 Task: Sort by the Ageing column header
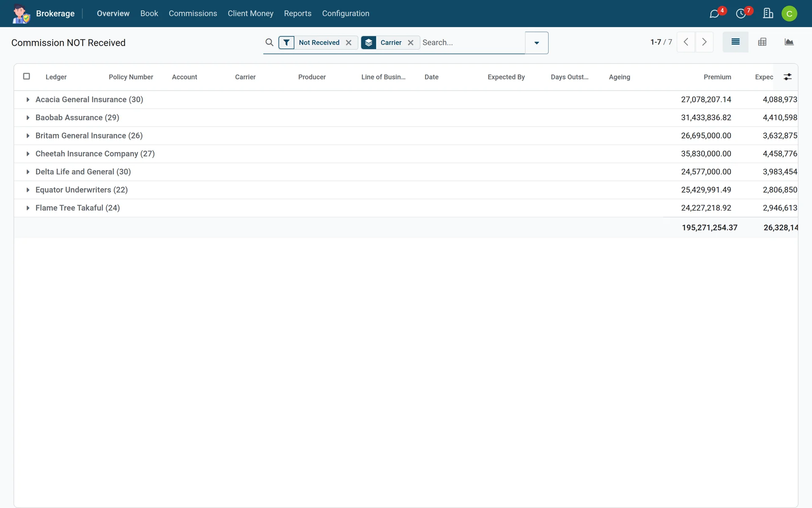click(x=620, y=77)
